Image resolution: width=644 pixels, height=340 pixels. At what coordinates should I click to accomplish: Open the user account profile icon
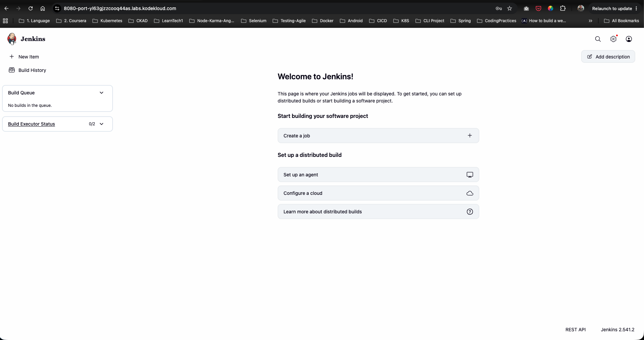coord(629,39)
